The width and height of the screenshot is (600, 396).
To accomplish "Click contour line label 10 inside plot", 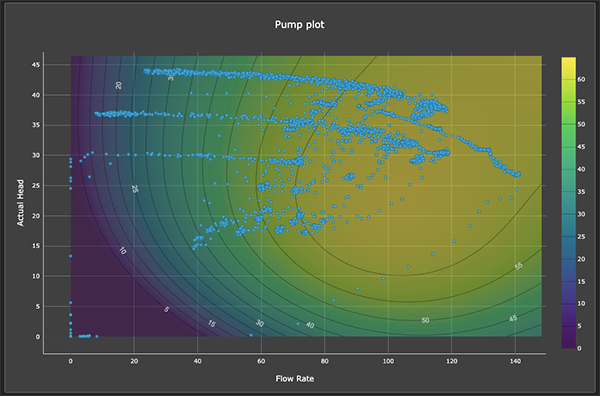I will point(122,251).
